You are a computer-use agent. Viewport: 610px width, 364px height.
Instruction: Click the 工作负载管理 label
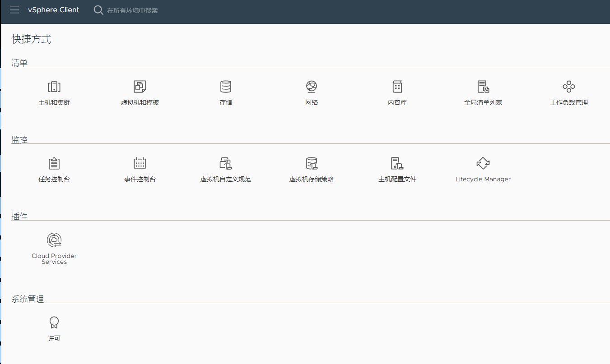coord(569,102)
